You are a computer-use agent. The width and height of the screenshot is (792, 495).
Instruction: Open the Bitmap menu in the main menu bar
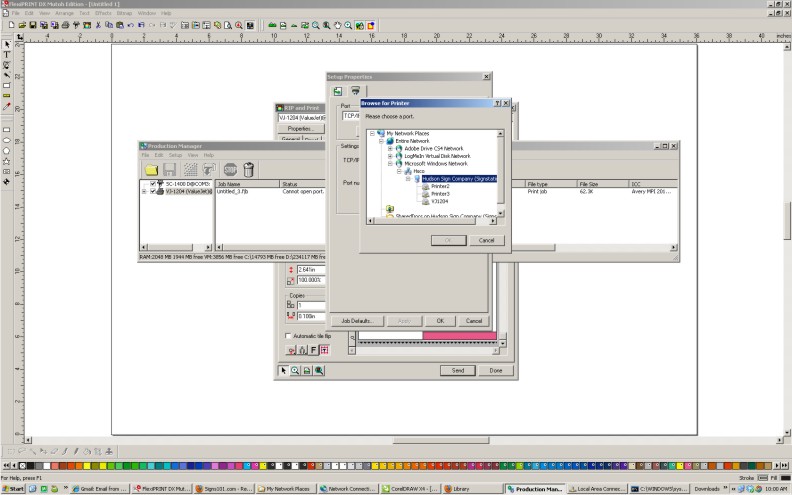click(124, 13)
